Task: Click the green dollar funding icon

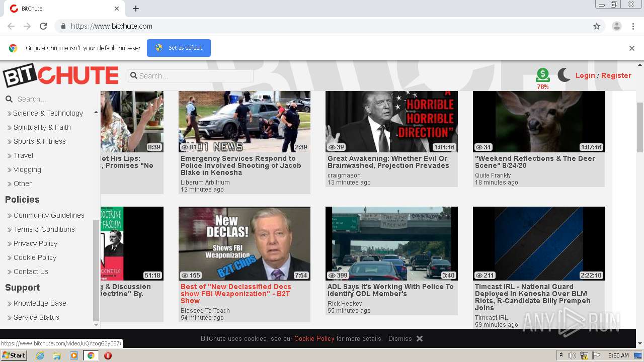Action: tap(542, 75)
